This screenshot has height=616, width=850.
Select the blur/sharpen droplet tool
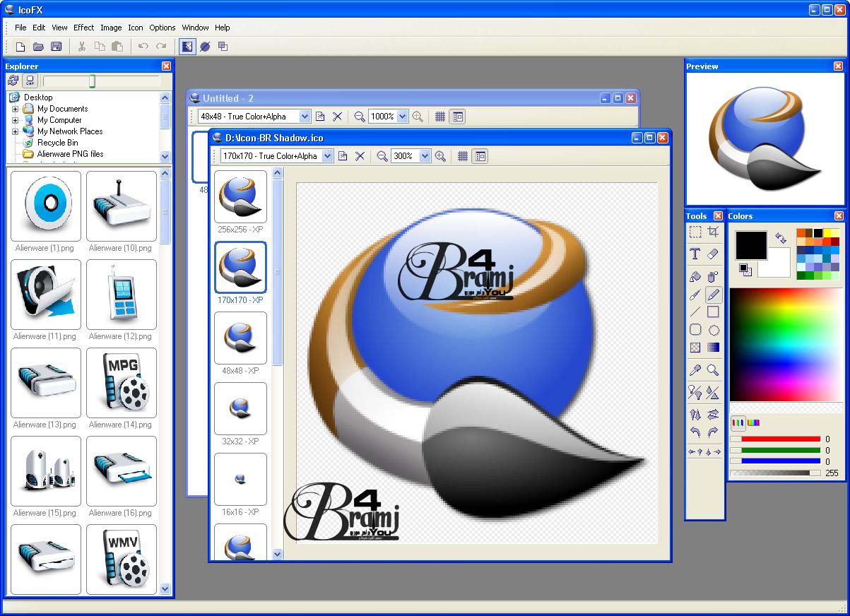pos(713,391)
